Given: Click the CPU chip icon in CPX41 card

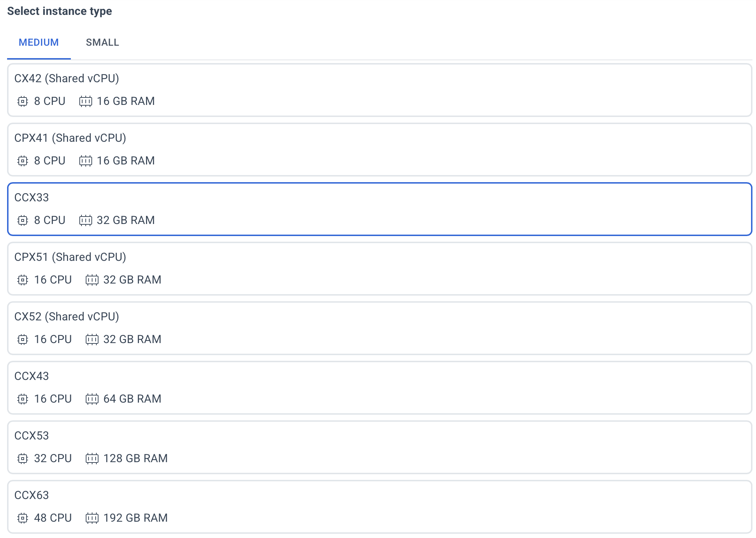Looking at the screenshot, I should [23, 161].
